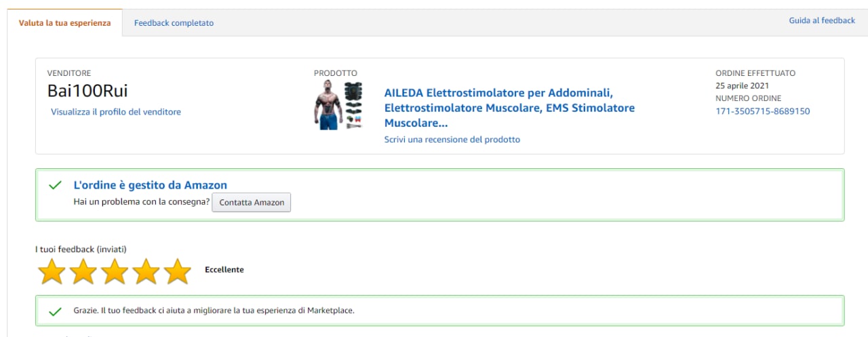
Task: Click L'ordine è gestito da Amazon heading
Action: click(x=150, y=185)
